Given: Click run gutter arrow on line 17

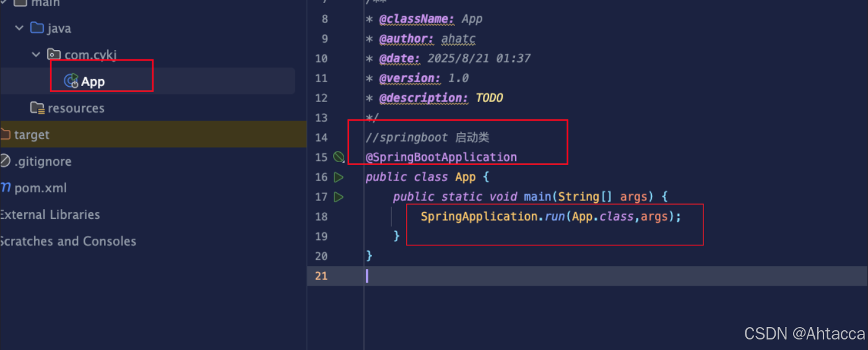Looking at the screenshot, I should pyautogui.click(x=339, y=197).
